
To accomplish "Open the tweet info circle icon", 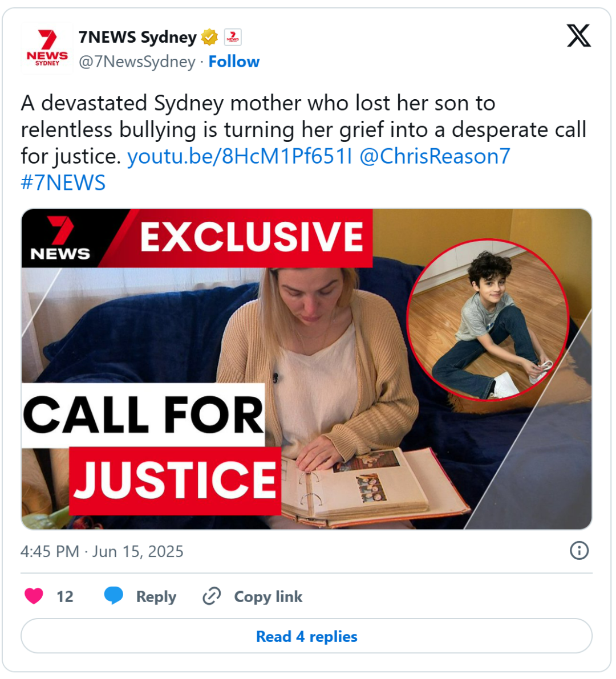I will click(x=579, y=551).
